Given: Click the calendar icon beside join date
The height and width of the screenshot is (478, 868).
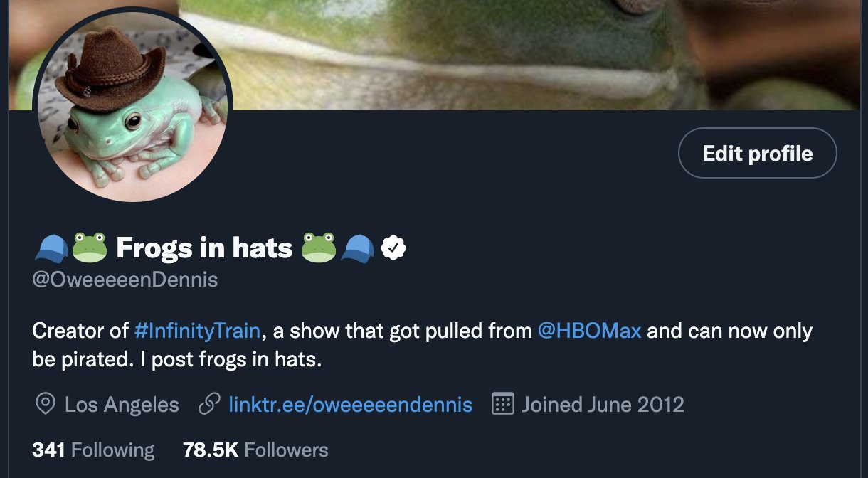Looking at the screenshot, I should (503, 405).
